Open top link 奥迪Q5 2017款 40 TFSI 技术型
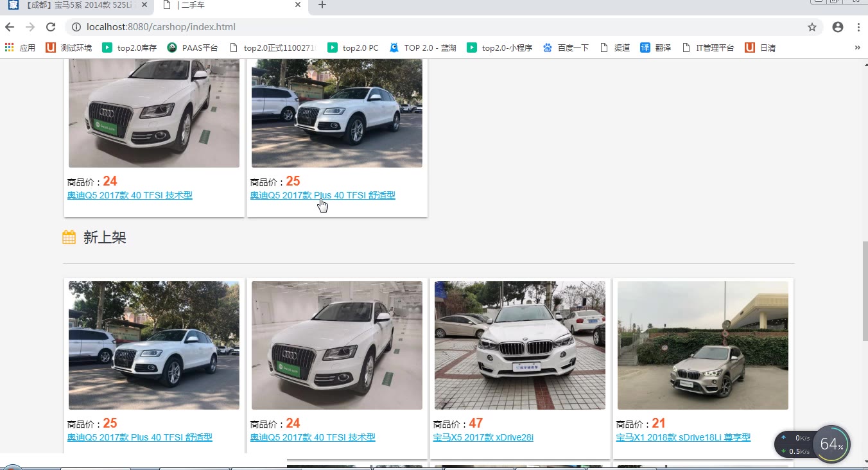The image size is (868, 470). 130,195
